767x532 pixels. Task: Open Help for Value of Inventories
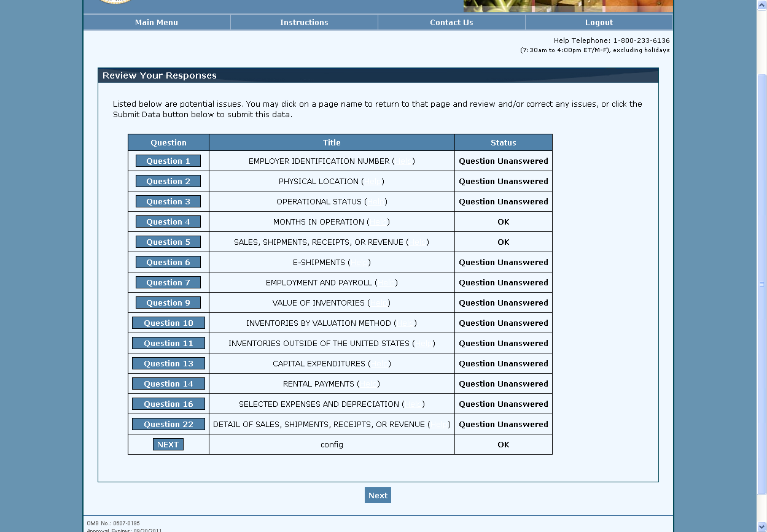pyautogui.click(x=379, y=303)
